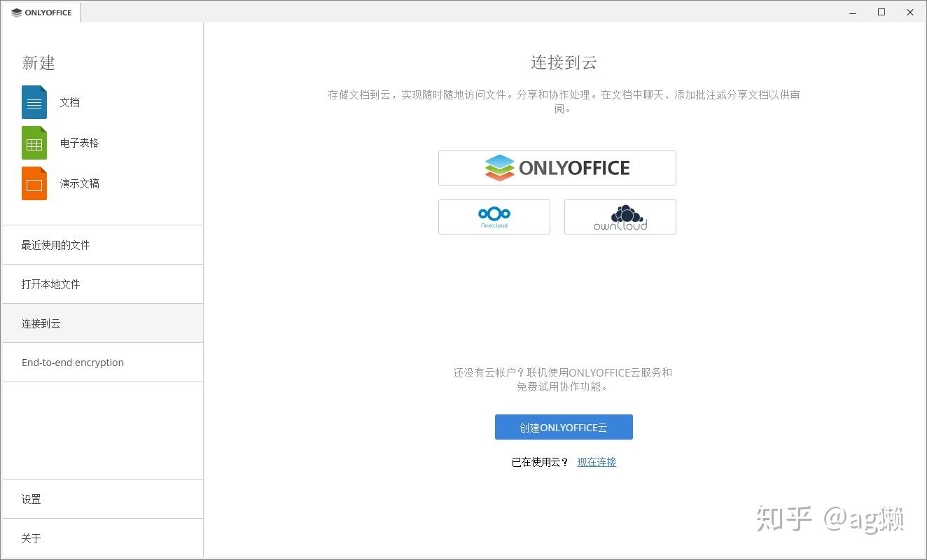Choose the Nextcloud provider button

494,217
